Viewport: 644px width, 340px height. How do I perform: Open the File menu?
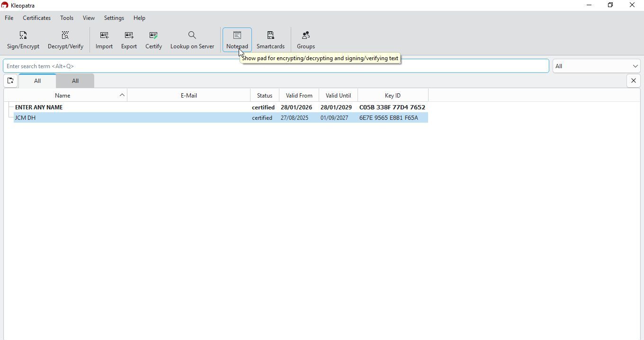(x=9, y=18)
